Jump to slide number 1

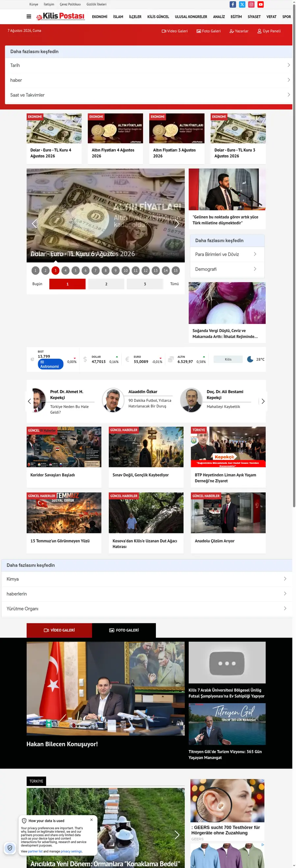35,270
